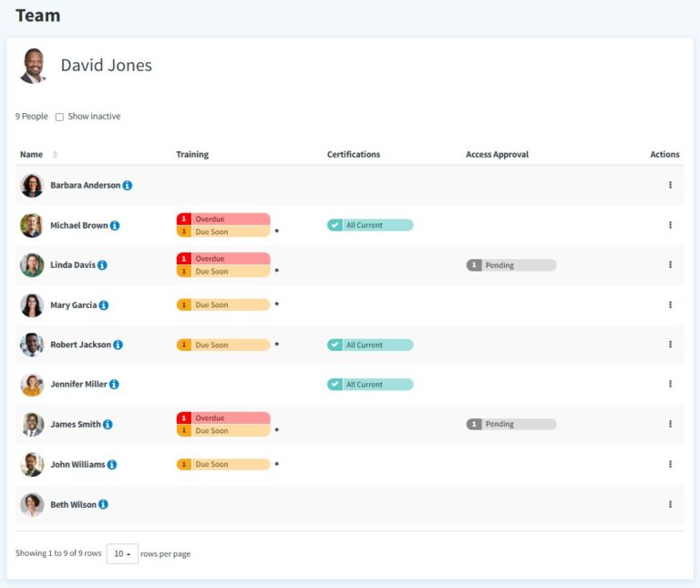Open the rows per page dropdown

tap(122, 553)
